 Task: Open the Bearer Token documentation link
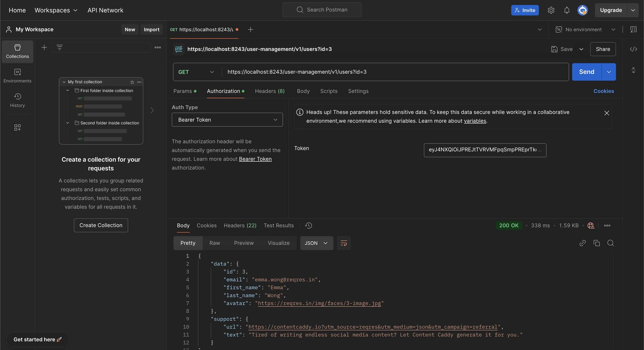click(x=255, y=159)
